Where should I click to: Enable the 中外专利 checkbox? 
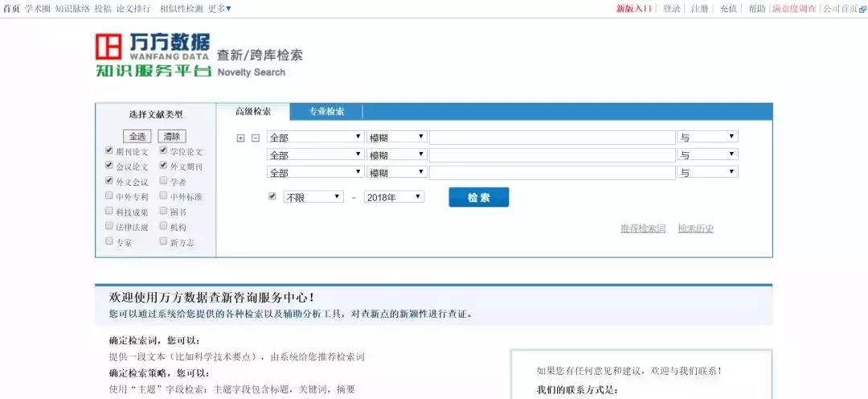pyautogui.click(x=109, y=195)
